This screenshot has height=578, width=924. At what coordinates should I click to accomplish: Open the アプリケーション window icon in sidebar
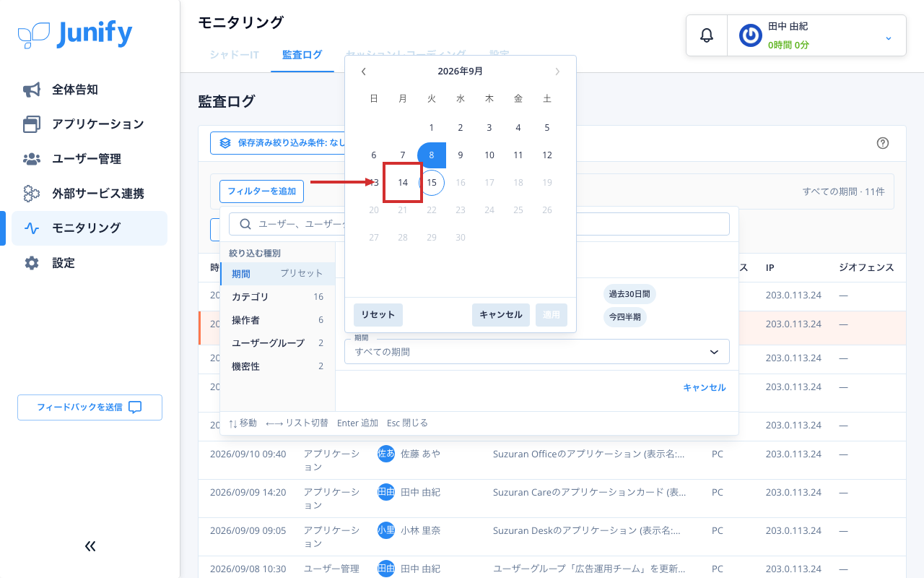(x=32, y=124)
